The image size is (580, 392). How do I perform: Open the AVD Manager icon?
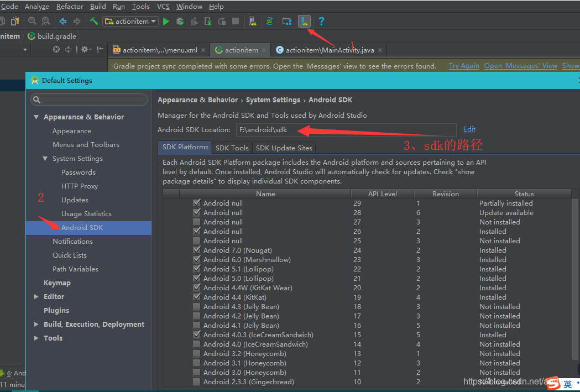253,22
